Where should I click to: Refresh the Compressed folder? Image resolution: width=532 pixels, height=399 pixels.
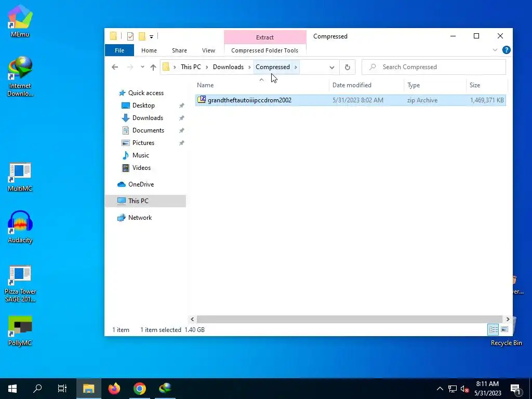tap(348, 67)
